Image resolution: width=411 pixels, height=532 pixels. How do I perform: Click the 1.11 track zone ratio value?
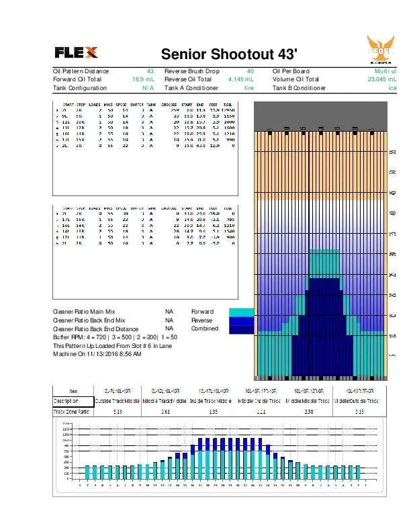click(261, 411)
